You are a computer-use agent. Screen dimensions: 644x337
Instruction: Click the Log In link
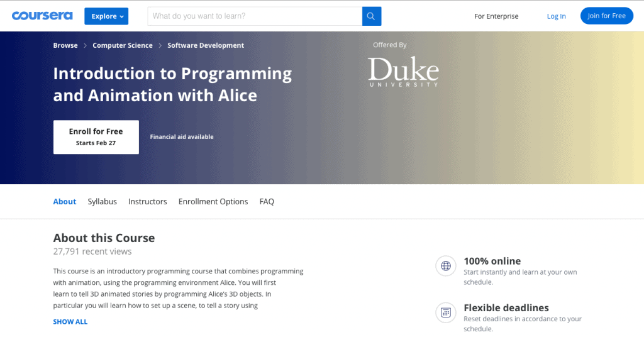tap(556, 16)
